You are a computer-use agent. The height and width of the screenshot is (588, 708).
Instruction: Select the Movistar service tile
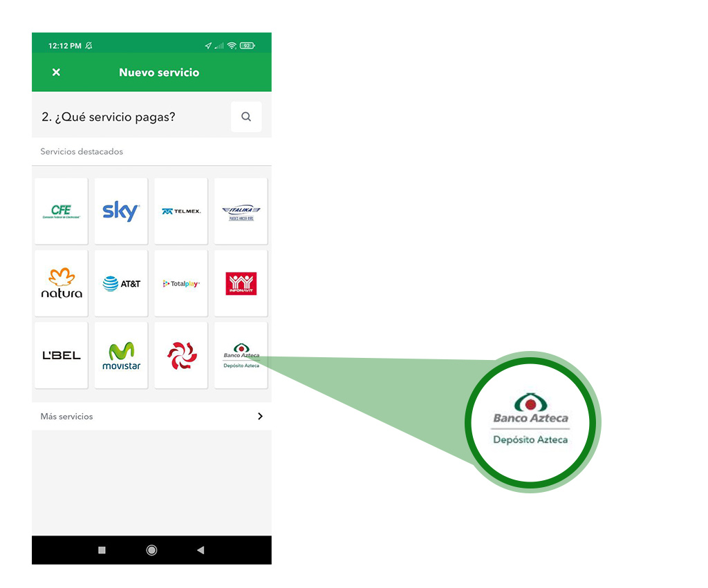pos(121,355)
